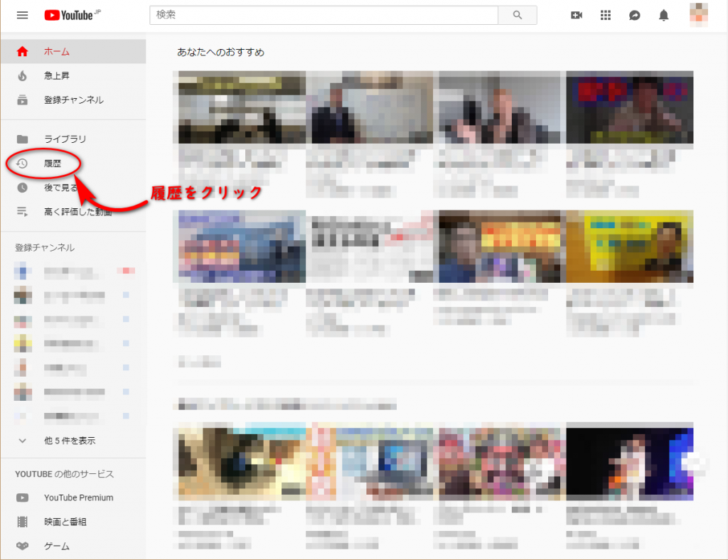This screenshot has width=728, height=560.
Task: Open the messages share bubble icon
Action: [635, 15]
